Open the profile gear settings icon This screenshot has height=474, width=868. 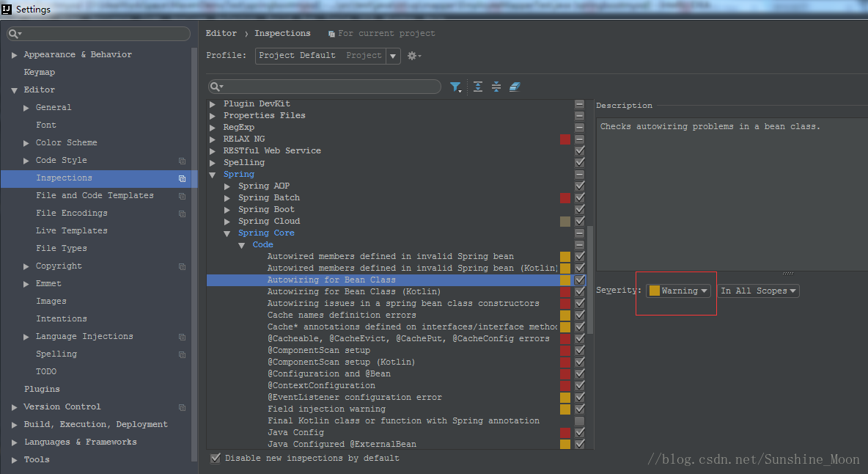click(x=413, y=56)
